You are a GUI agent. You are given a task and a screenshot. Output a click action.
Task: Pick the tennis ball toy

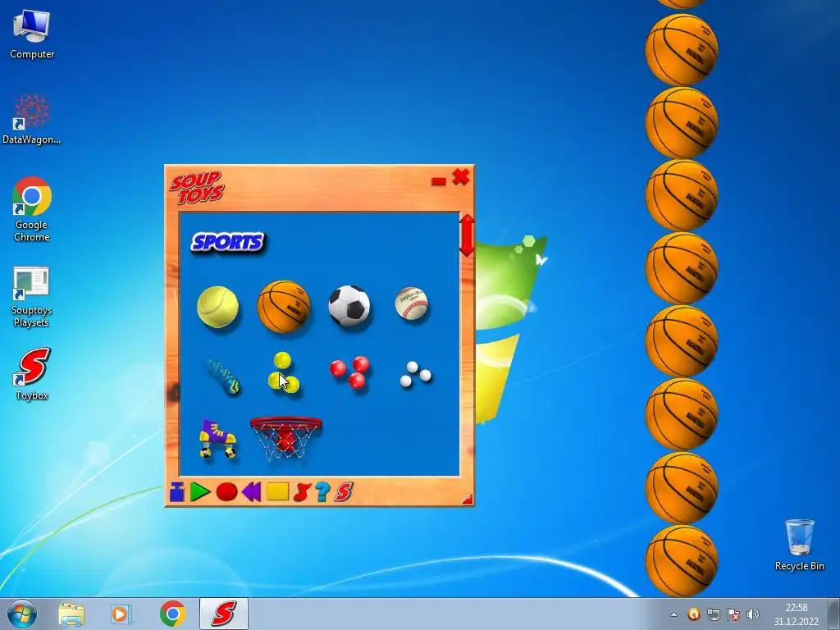click(217, 307)
